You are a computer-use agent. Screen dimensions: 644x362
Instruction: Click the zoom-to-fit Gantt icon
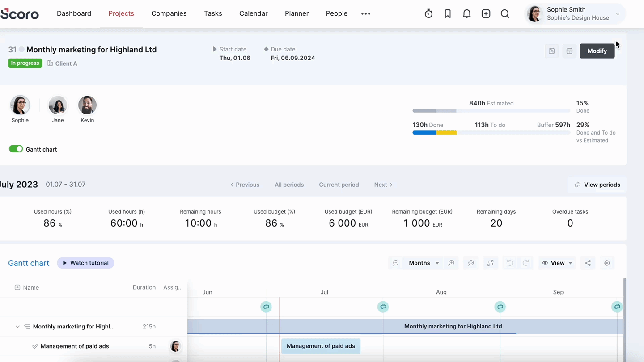471,263
